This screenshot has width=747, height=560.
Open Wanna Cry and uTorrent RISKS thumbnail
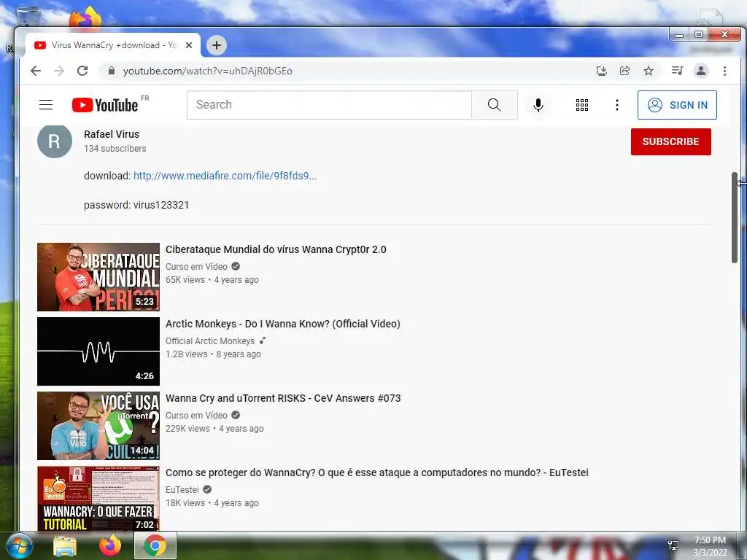[98, 426]
